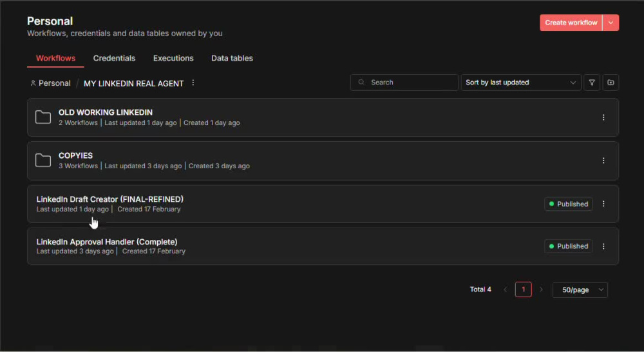Viewport: 644px width, 352px height.
Task: Go to previous page arrow
Action: (x=505, y=290)
